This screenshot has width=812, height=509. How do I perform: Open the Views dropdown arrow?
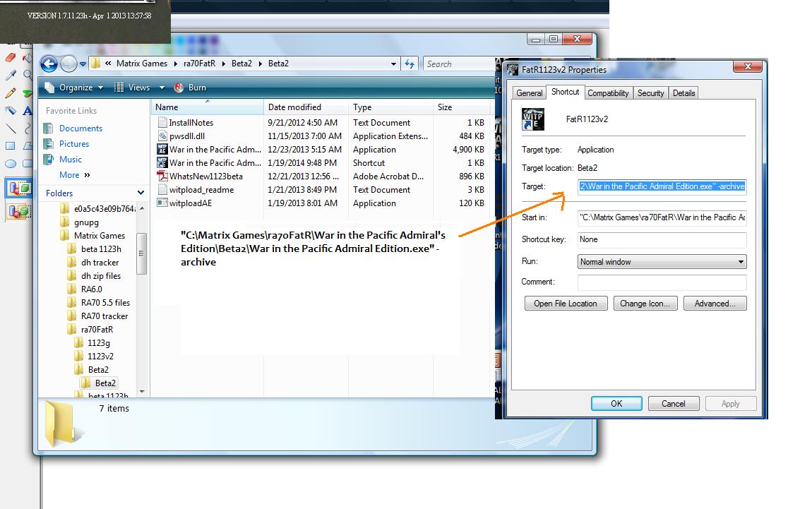162,88
